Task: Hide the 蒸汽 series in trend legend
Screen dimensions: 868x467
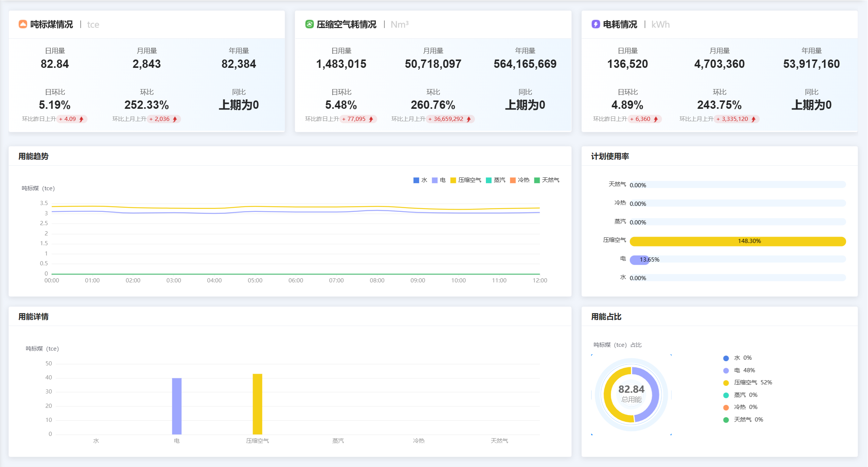Action: coord(495,180)
